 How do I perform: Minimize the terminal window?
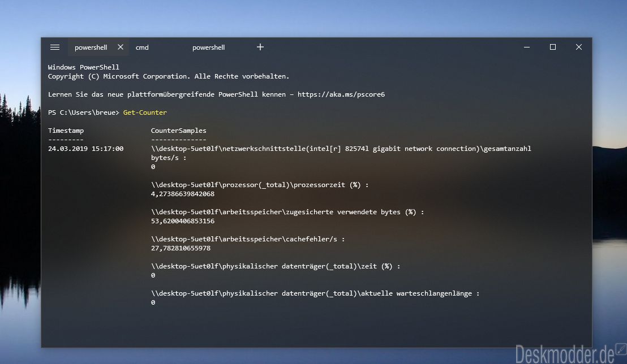(527, 47)
